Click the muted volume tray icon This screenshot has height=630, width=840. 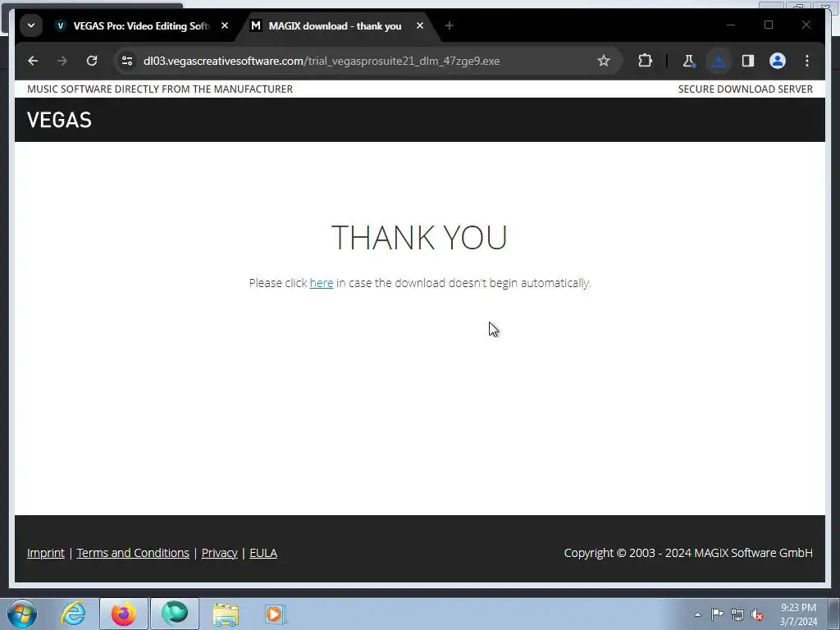tap(757, 615)
